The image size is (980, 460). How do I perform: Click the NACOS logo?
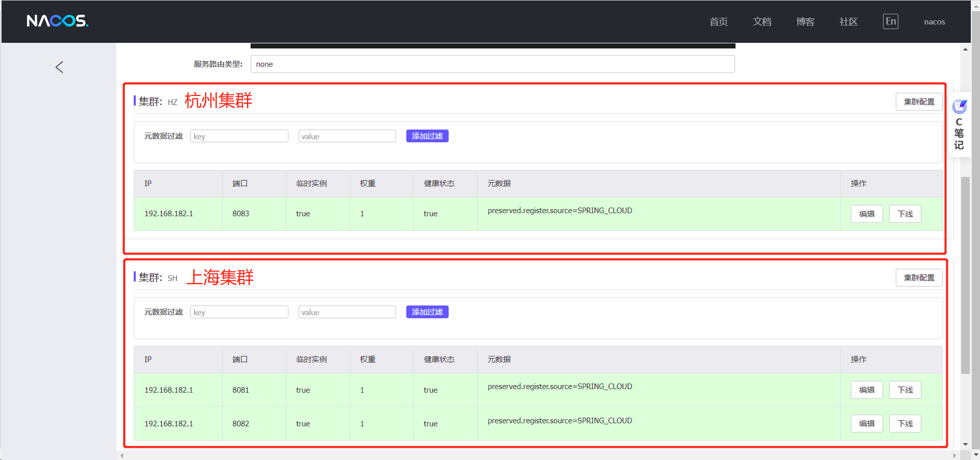pos(57,21)
